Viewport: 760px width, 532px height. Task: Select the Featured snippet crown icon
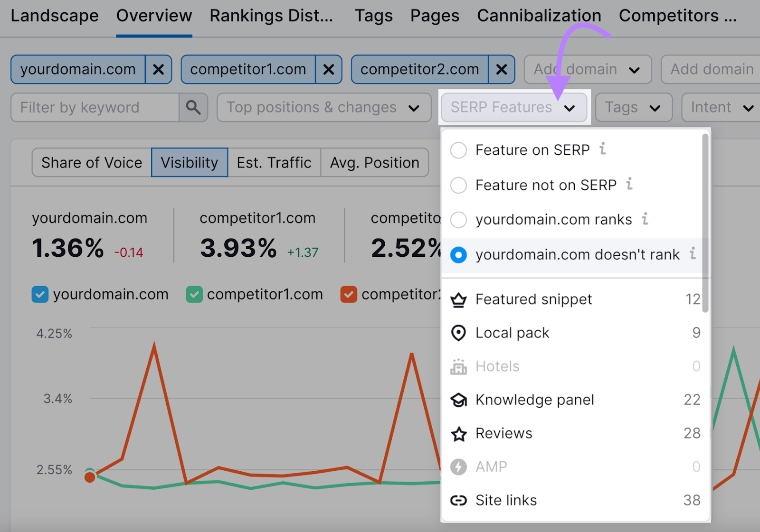pyautogui.click(x=459, y=299)
